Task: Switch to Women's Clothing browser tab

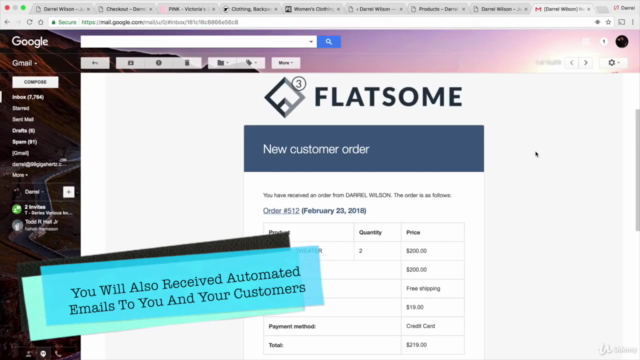Action: 313,9
